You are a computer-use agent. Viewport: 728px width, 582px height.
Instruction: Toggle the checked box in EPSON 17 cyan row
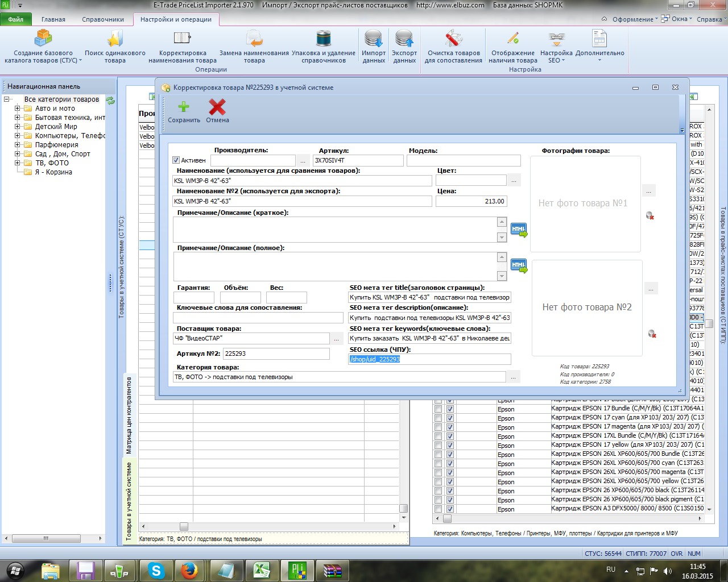450,418
